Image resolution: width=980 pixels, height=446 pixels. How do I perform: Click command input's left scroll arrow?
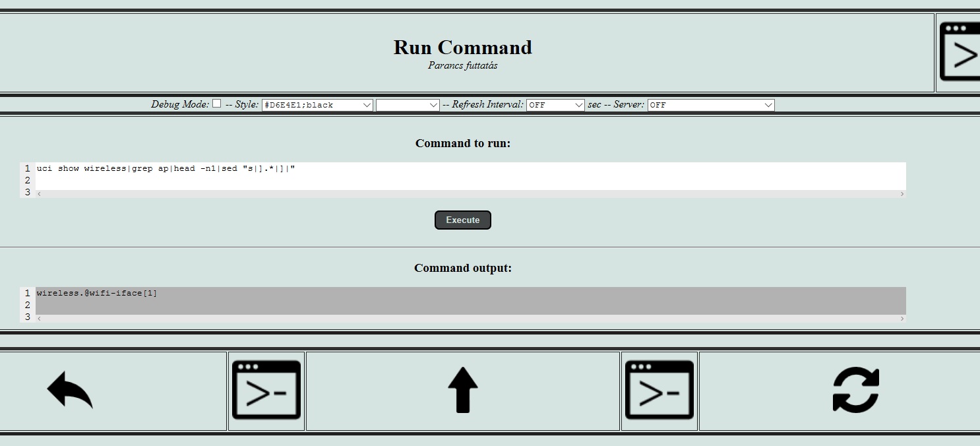point(40,194)
